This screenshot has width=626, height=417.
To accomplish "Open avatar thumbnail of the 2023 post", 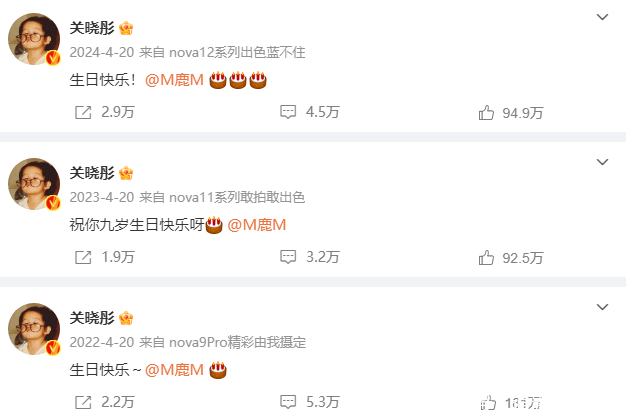I will pos(34,184).
